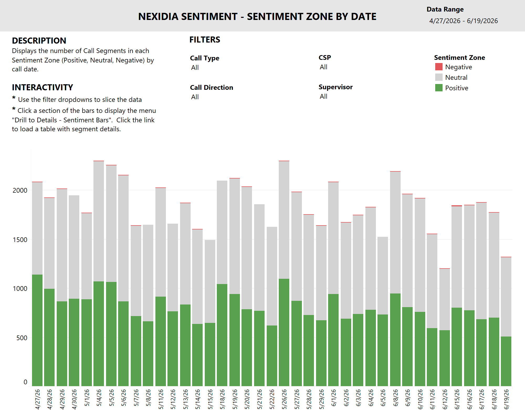The height and width of the screenshot is (420, 525).
Task: Click the green Positive bar for 6/8/26
Action: [395, 340]
